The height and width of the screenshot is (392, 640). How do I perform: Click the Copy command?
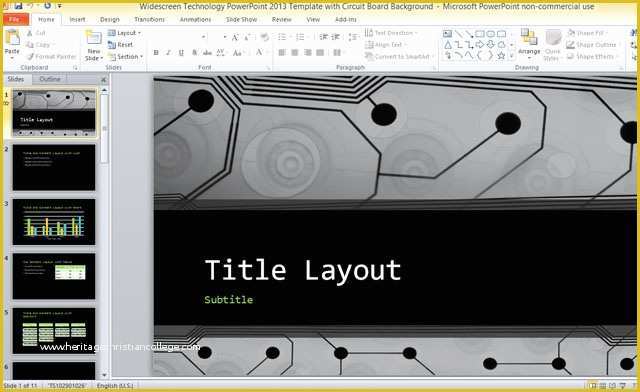click(x=39, y=45)
